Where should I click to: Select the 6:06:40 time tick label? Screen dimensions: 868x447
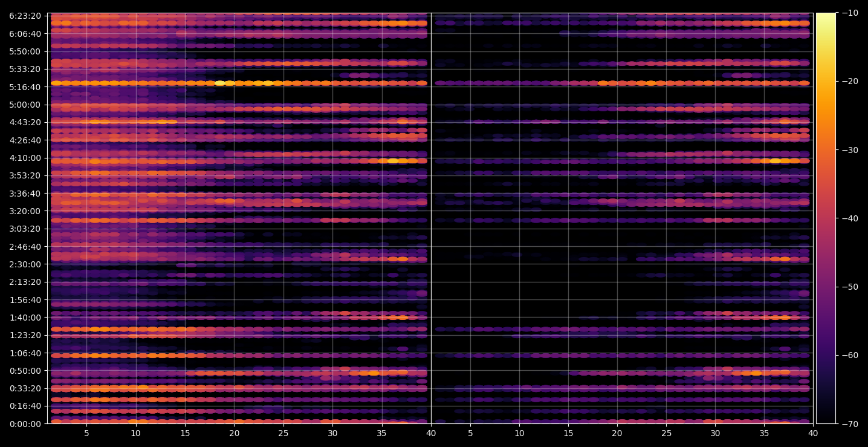click(25, 34)
